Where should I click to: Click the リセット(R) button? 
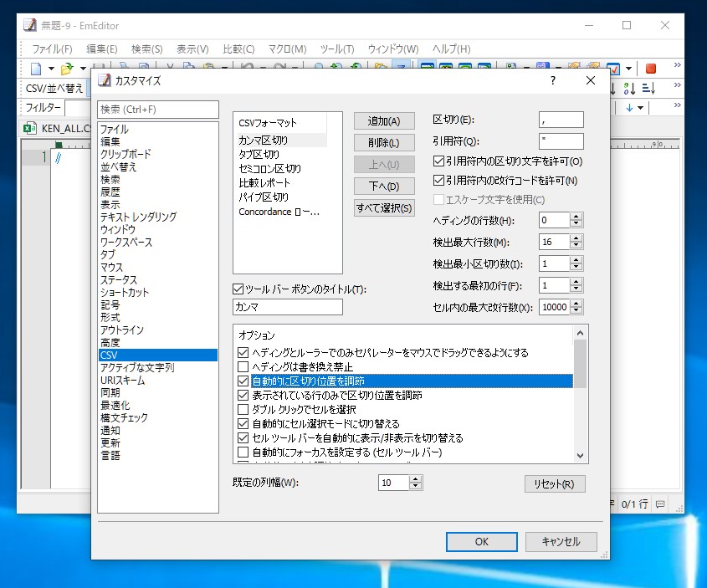click(x=555, y=483)
